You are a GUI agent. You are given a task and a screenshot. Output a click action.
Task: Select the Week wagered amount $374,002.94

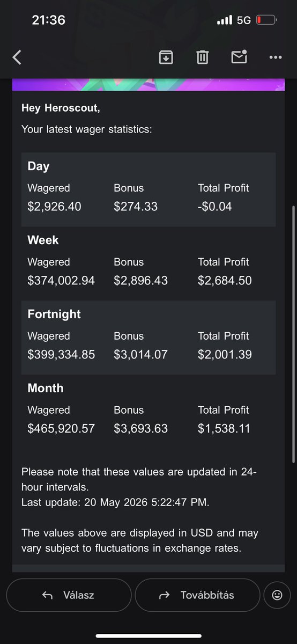pyautogui.click(x=61, y=281)
